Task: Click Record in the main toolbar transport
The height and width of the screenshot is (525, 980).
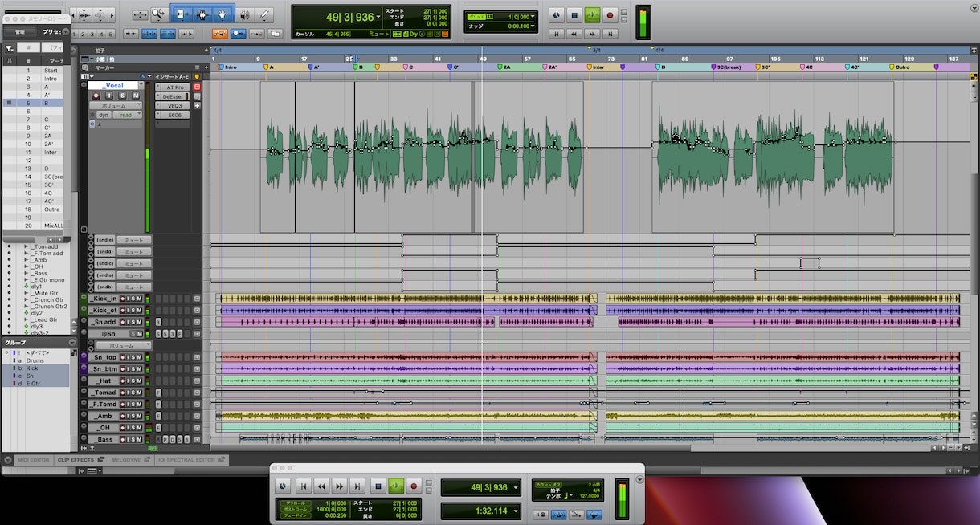Action: pos(610,15)
